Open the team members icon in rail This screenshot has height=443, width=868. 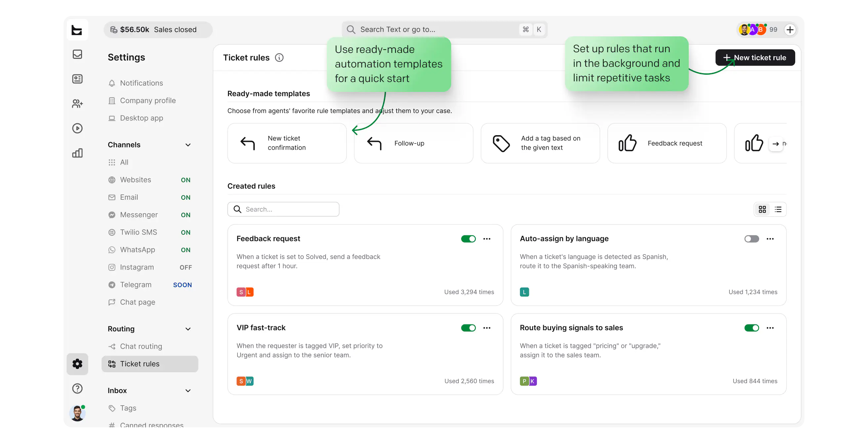tap(77, 103)
